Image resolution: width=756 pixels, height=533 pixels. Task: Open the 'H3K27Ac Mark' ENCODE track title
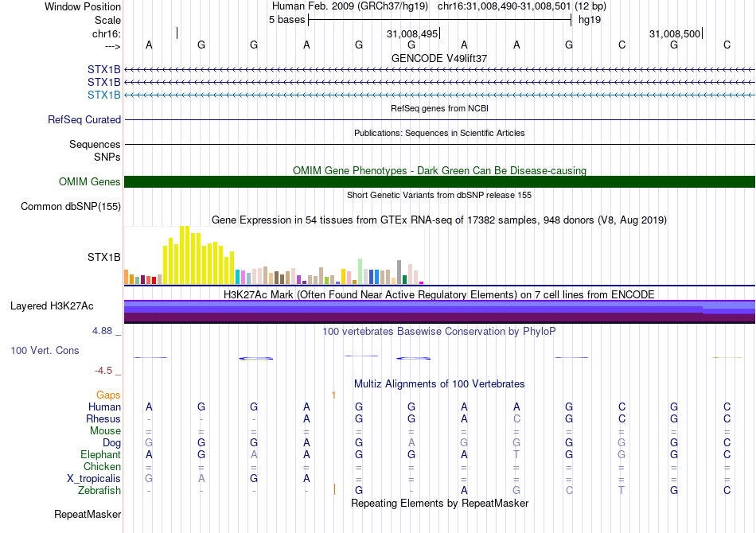pyautogui.click(x=439, y=294)
